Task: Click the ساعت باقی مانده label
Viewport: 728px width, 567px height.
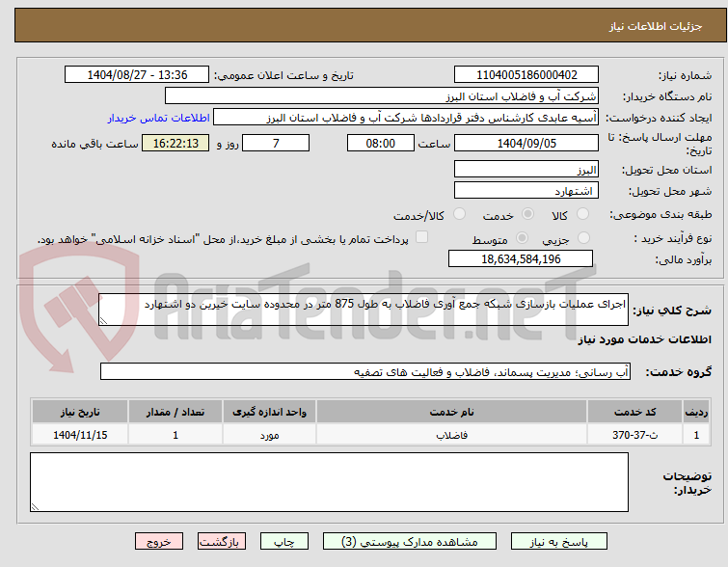Action: [94, 144]
